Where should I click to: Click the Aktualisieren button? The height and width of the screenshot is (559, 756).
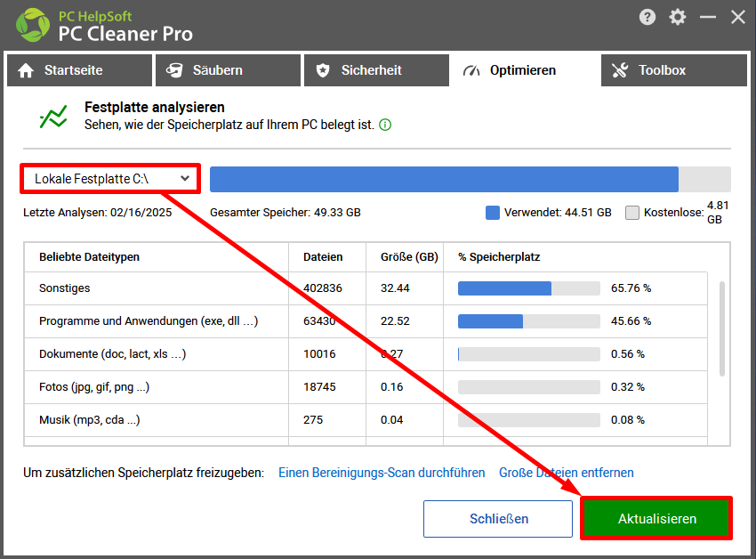coord(656,519)
